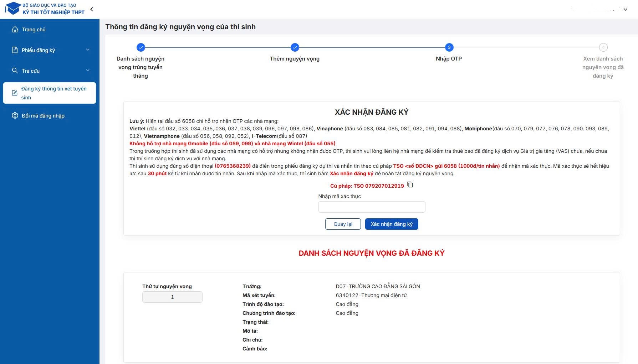Click the magnifier icon beside Tra cứu
The image size is (638, 364).
pyautogui.click(x=15, y=71)
